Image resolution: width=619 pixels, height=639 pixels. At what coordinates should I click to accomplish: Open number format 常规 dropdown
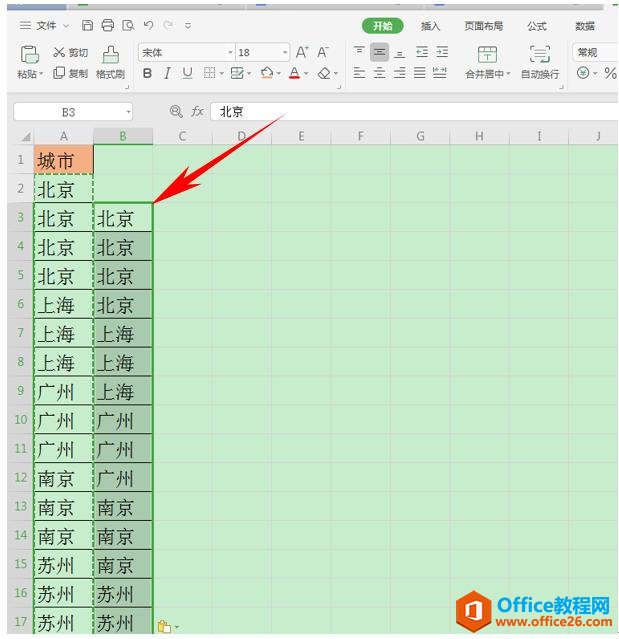[595, 52]
